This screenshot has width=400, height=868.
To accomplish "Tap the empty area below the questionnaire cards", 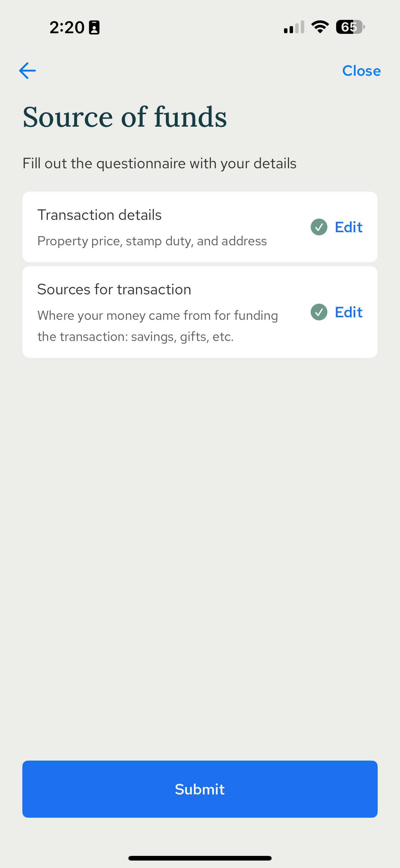I will tap(200, 556).
